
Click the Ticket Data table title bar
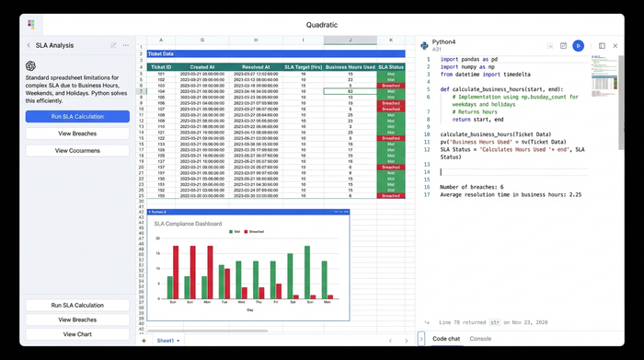(276, 53)
